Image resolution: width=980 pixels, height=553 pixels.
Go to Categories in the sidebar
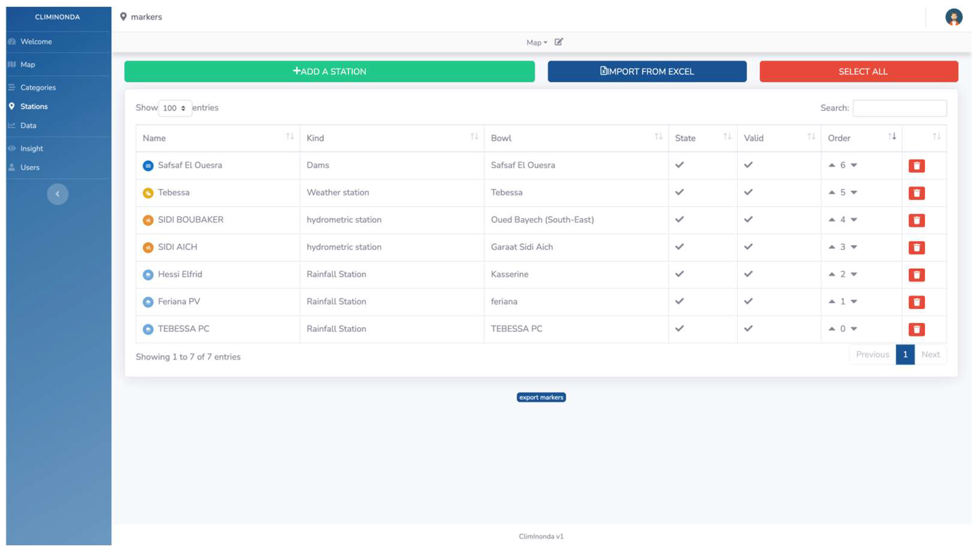coord(38,87)
